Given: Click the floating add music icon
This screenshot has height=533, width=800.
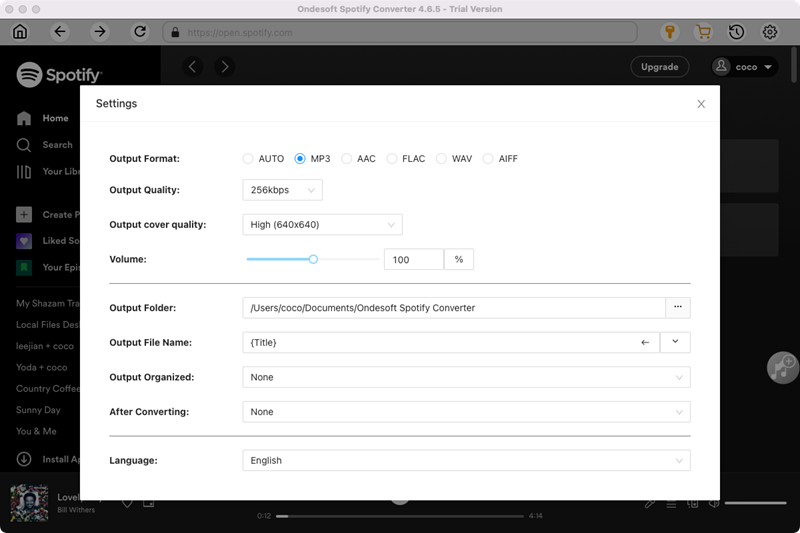Looking at the screenshot, I should (782, 367).
